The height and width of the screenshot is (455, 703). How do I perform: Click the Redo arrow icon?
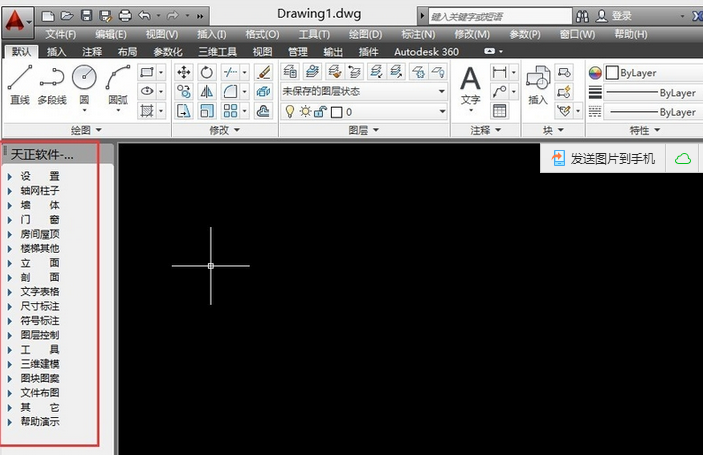point(172,16)
